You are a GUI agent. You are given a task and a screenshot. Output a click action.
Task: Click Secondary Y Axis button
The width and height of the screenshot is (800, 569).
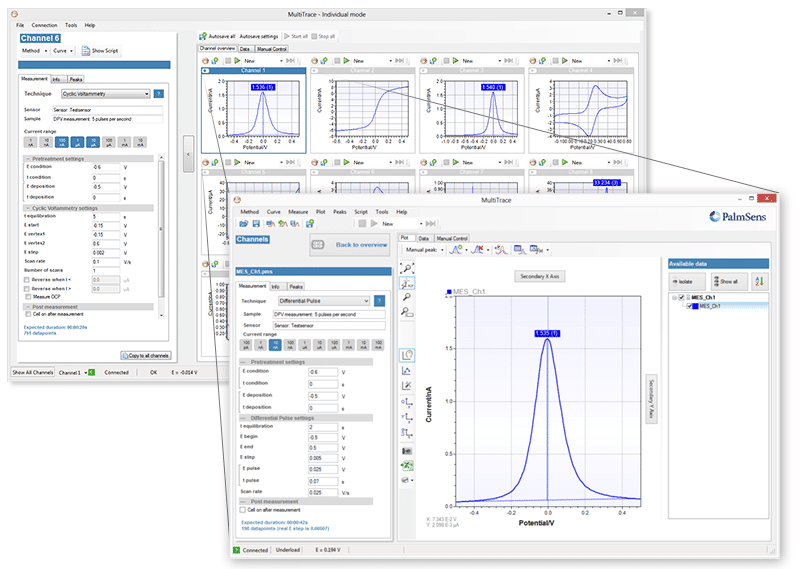(651, 399)
